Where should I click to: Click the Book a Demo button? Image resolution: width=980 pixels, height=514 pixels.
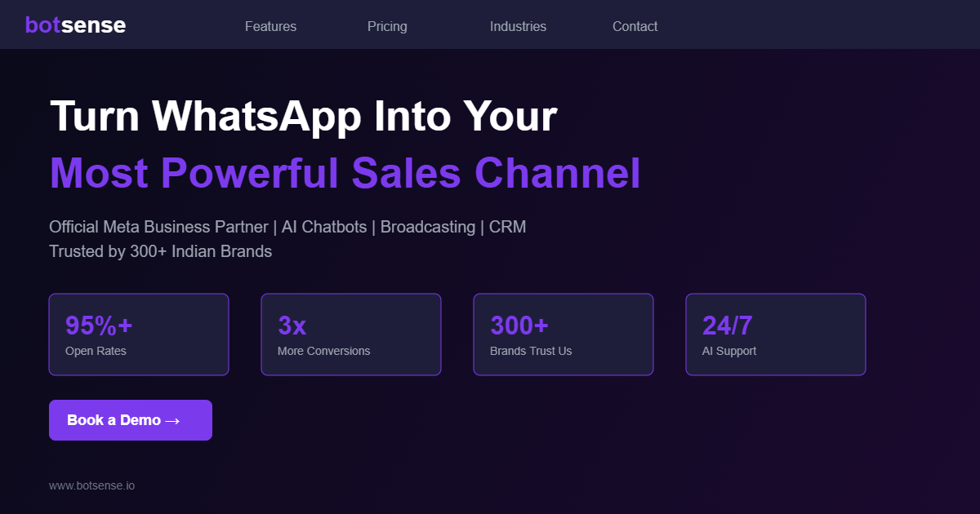click(x=131, y=420)
